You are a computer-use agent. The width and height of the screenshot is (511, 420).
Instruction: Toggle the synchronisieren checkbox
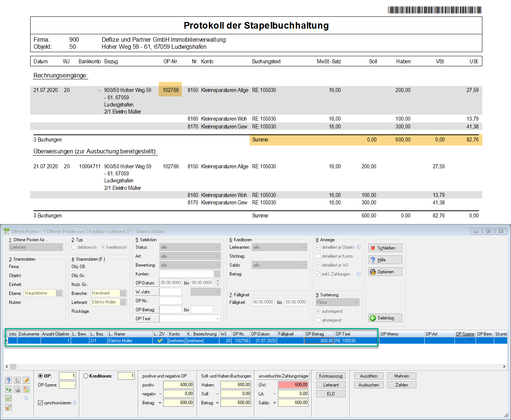pos(41,403)
